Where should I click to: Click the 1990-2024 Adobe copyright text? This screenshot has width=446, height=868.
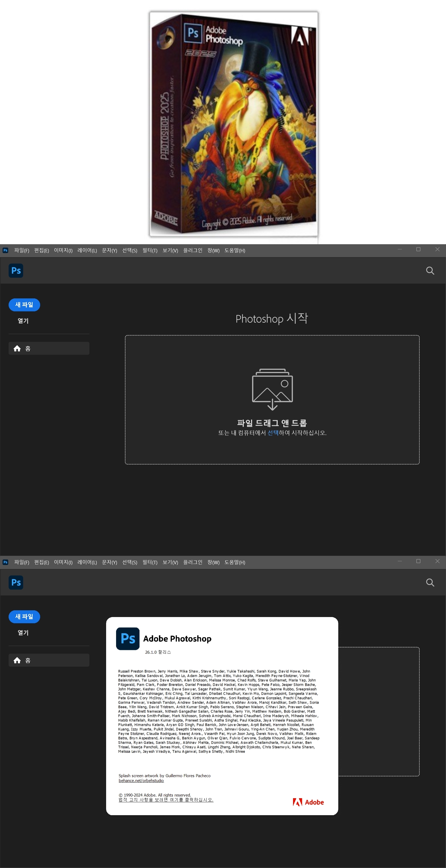[x=155, y=795]
